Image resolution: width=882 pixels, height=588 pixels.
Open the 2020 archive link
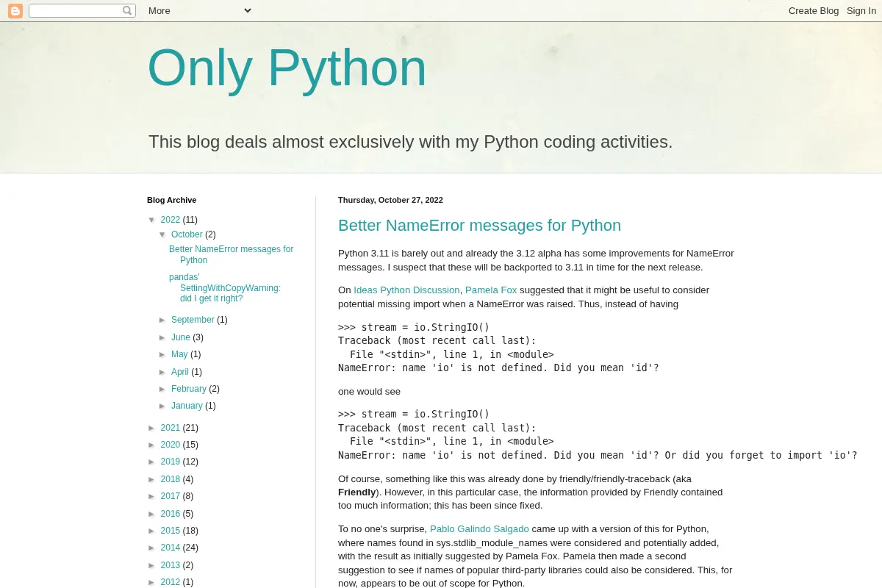click(x=171, y=445)
